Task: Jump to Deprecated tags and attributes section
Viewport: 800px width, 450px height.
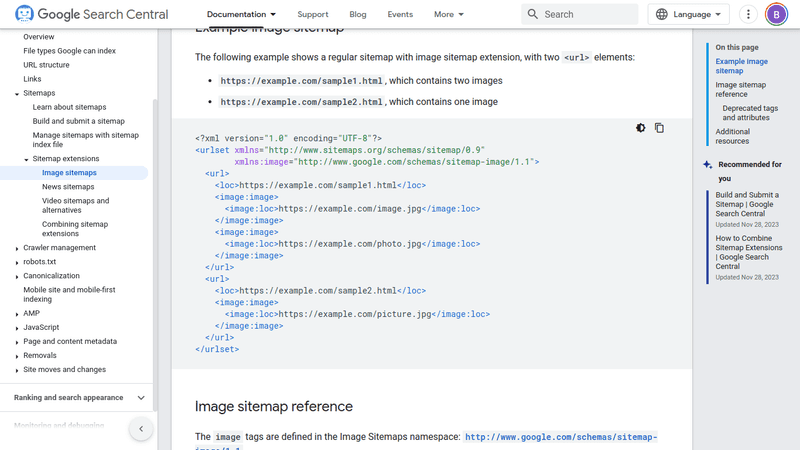Action: [x=750, y=113]
